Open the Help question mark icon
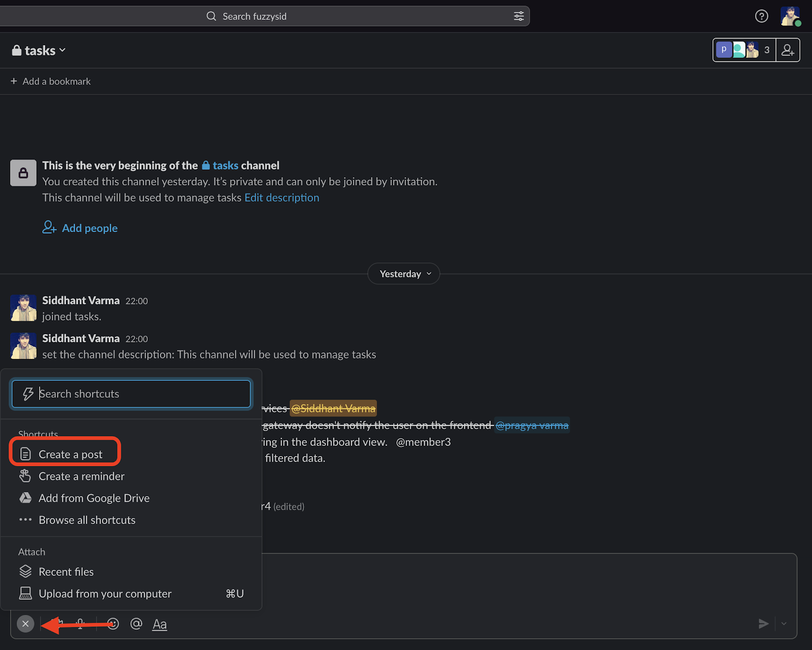This screenshot has width=812, height=650. [x=761, y=16]
